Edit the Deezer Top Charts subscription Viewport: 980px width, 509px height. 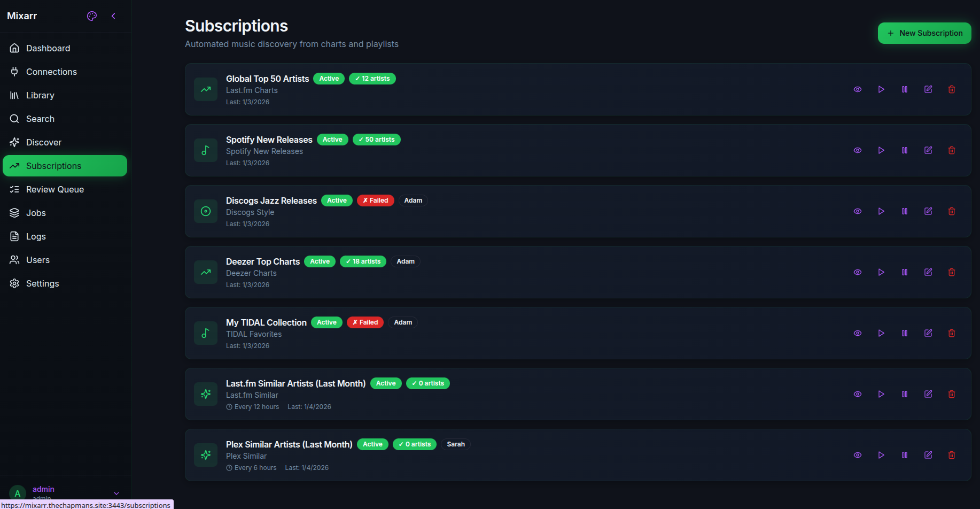pos(928,272)
